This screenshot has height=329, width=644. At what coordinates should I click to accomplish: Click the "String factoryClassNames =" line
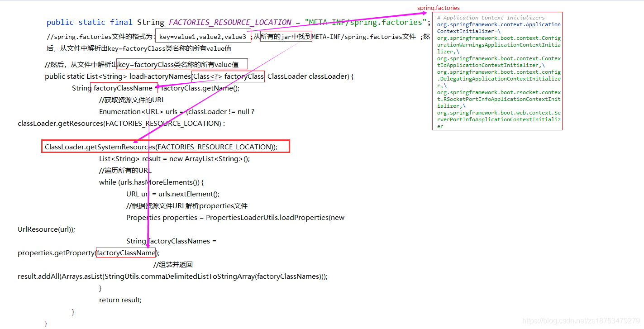172,241
